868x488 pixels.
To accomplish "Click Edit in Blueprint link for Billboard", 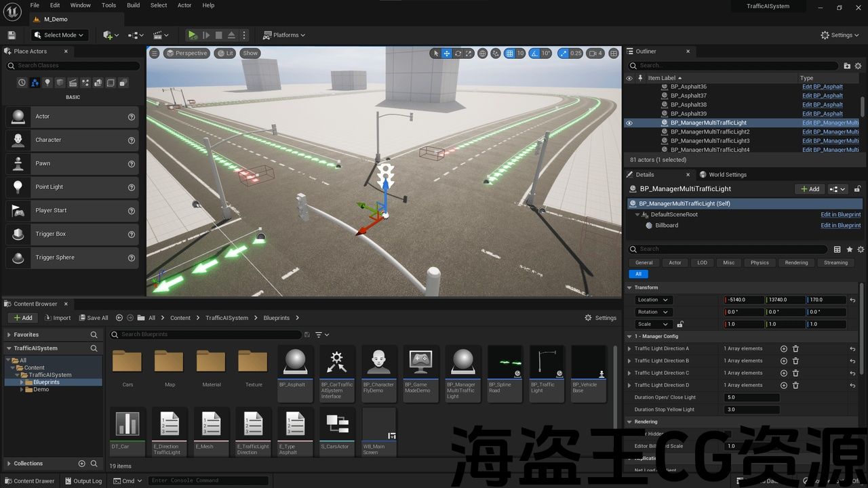I will click(x=840, y=225).
